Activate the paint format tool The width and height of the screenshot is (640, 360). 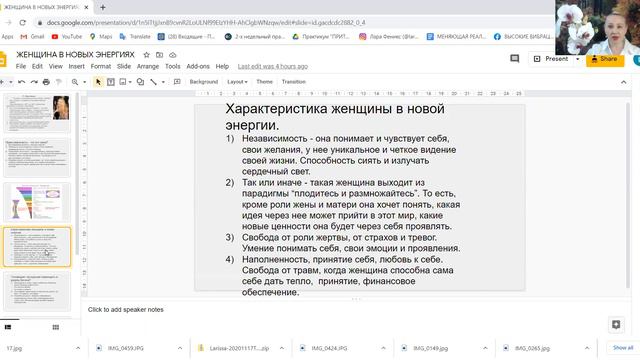pyautogui.click(x=58, y=82)
